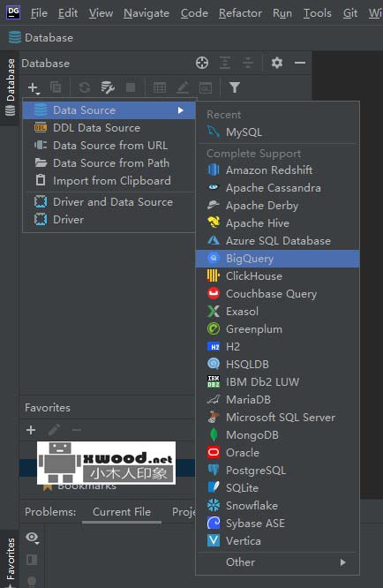This screenshot has height=588, width=383.
Task: Switch to Current File problems tab
Action: pyautogui.click(x=122, y=512)
